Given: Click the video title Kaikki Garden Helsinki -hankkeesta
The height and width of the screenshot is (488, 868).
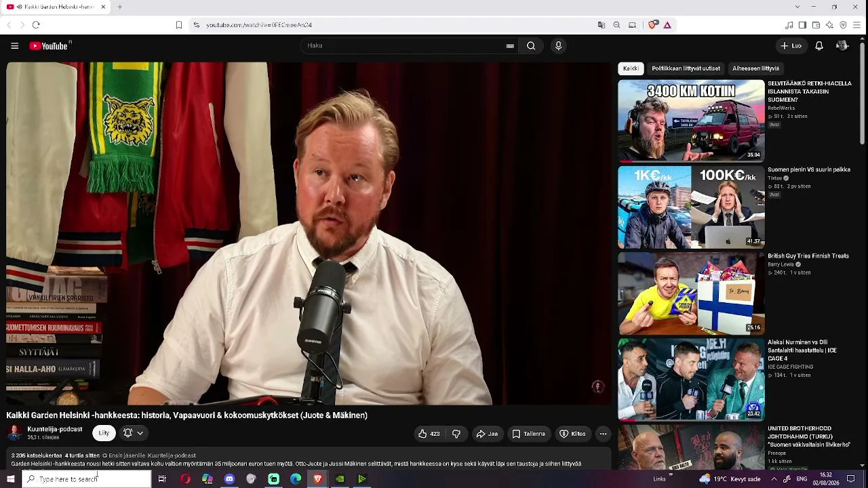Looking at the screenshot, I should coord(186,415).
